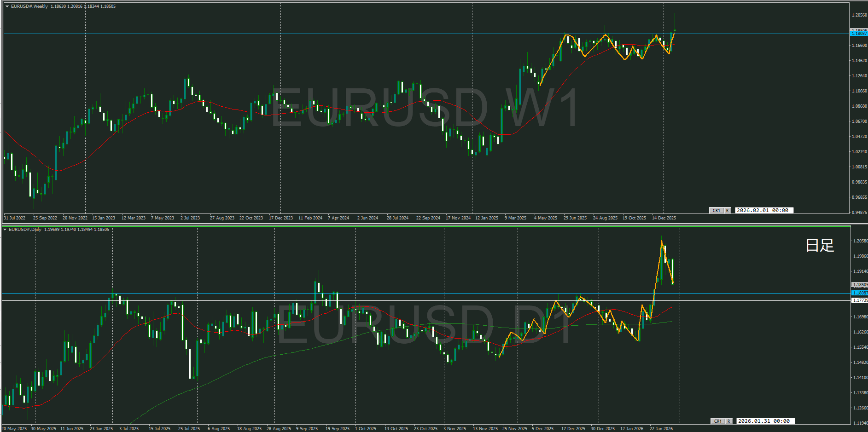868x432 pixels.
Task: Select the blue 1.18087 price label on weekly chart
Action: (859, 34)
